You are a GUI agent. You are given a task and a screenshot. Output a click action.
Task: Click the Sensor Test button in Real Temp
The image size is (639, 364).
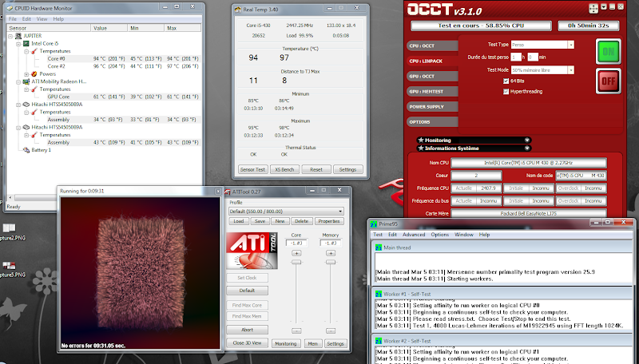click(252, 169)
